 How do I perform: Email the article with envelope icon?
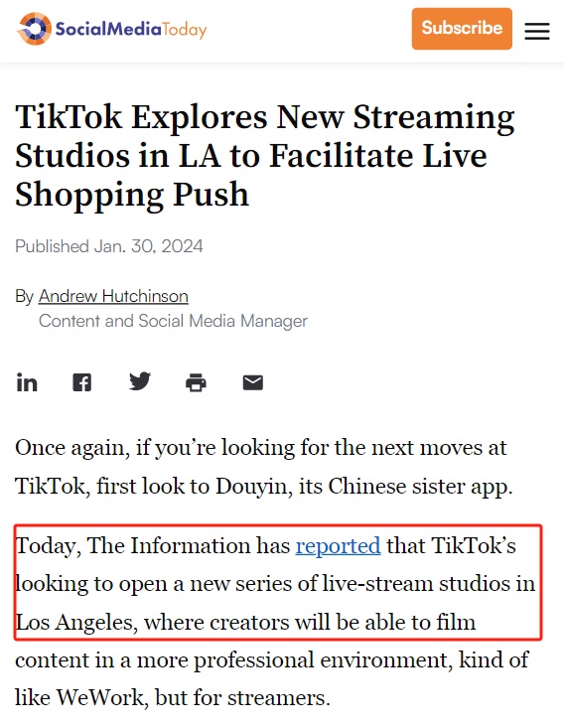coord(253,382)
